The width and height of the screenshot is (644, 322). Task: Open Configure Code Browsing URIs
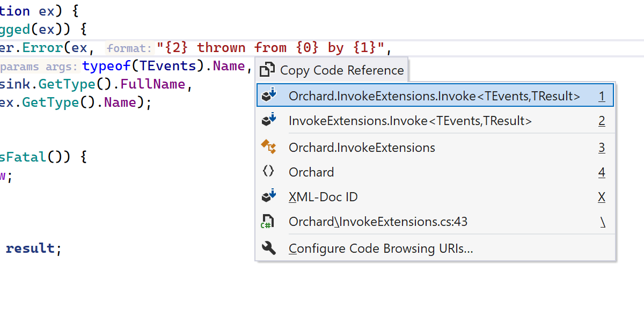point(380,248)
